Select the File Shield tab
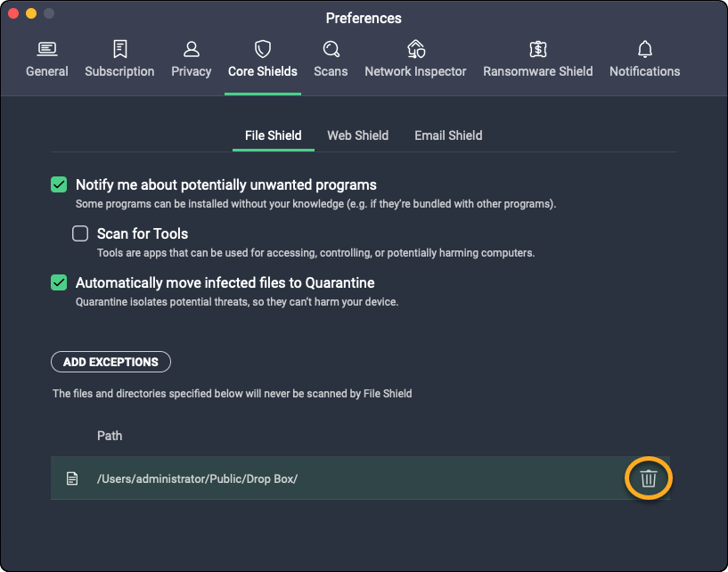The image size is (728, 572). (274, 135)
